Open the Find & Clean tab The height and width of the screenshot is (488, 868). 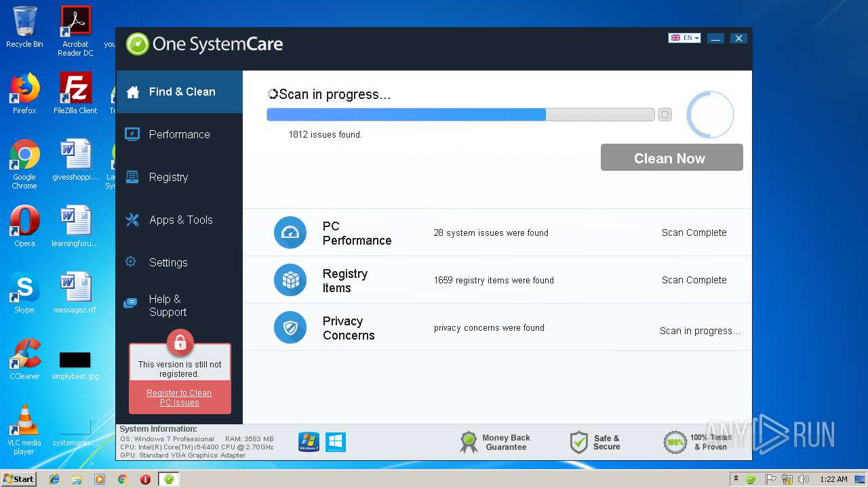tap(179, 91)
